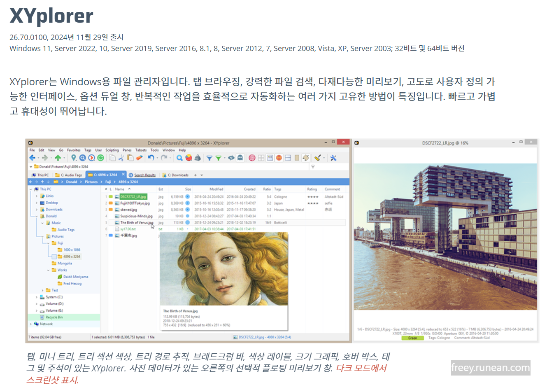
Task: Open the Favorites menu
Action: (74, 150)
